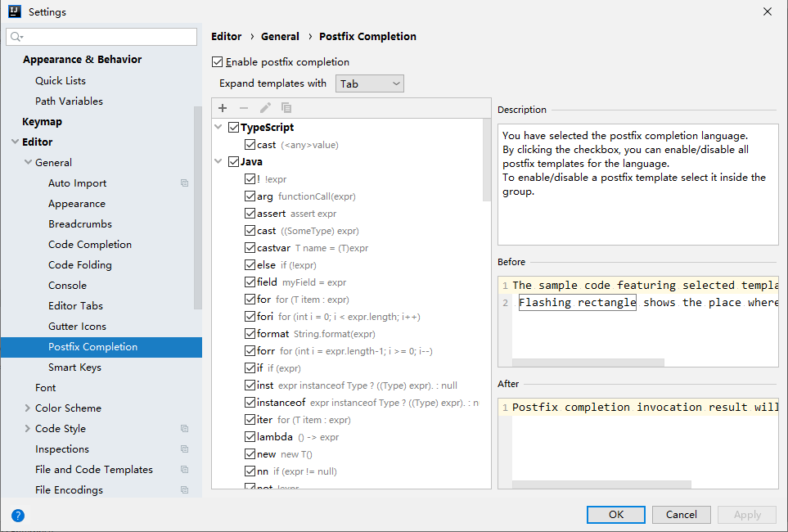
Task: Uncheck the TypeScript cast template checkbox
Action: [250, 145]
